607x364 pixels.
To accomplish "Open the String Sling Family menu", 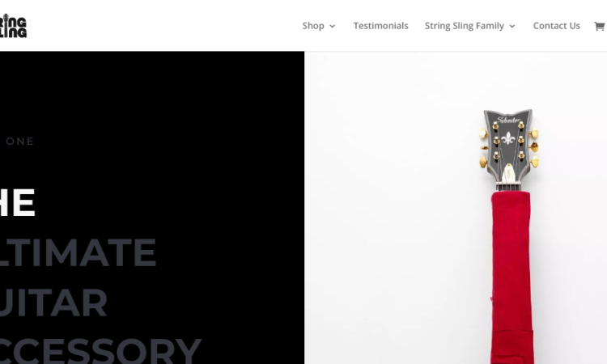I will (x=465, y=26).
